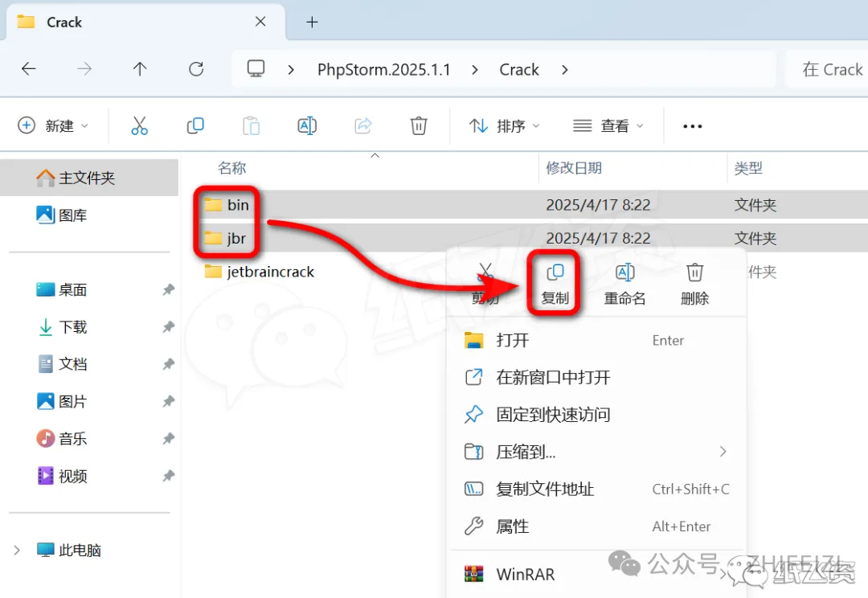The image size is (868, 598).
Task: Open the 新建 (New) dropdown
Action: point(53,125)
